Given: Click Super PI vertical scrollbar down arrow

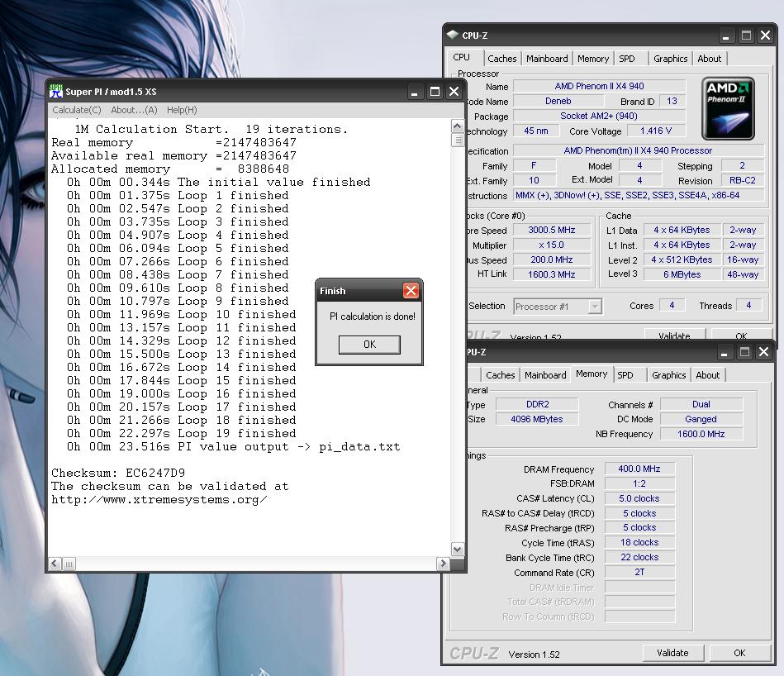Looking at the screenshot, I should [457, 549].
